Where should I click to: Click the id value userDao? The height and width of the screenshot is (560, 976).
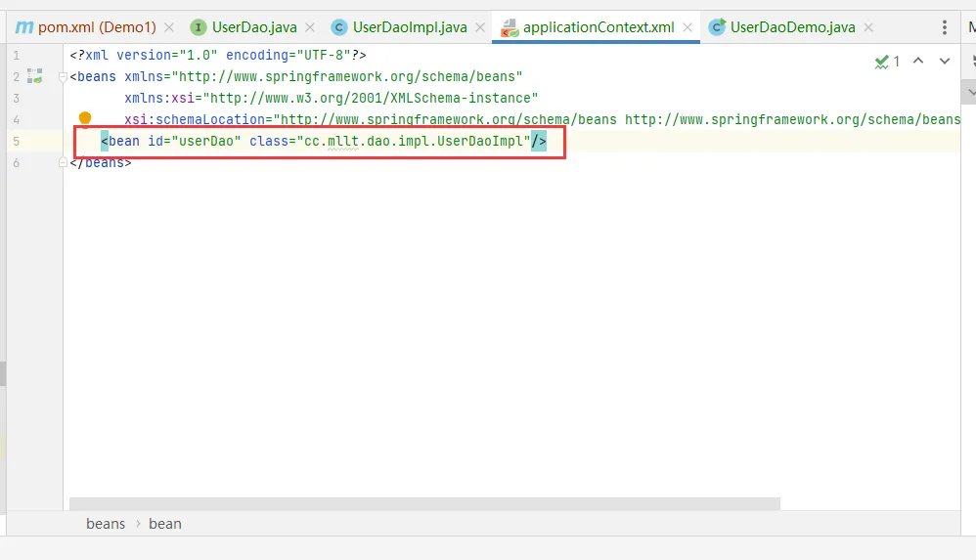click(x=206, y=142)
